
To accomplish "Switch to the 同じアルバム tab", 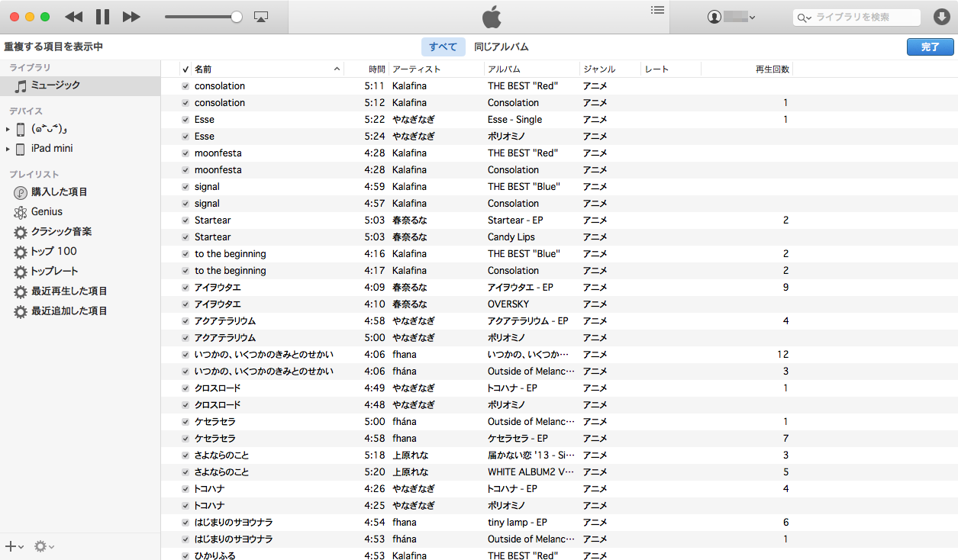I will (x=501, y=47).
